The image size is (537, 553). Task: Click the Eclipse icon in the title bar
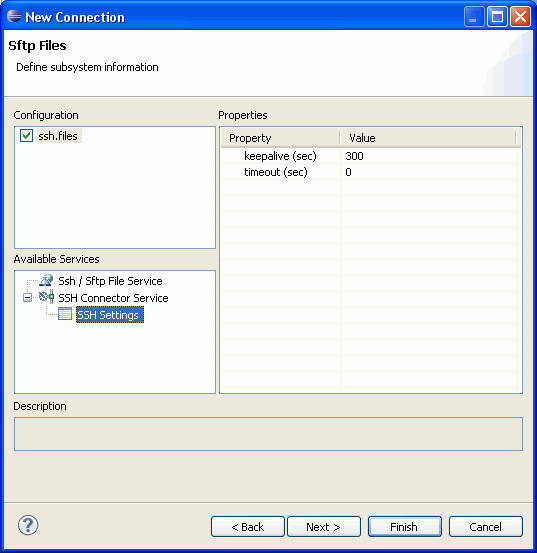point(14,16)
